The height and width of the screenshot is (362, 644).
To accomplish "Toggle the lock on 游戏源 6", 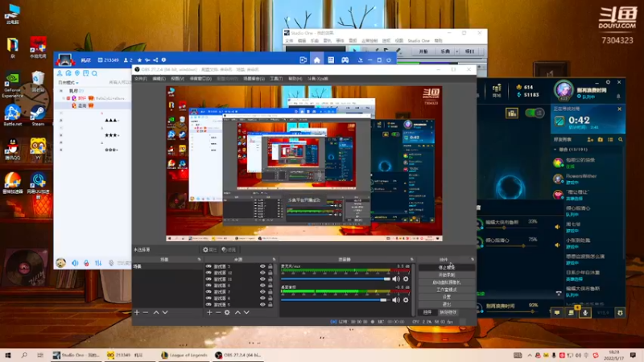I will point(270,298).
